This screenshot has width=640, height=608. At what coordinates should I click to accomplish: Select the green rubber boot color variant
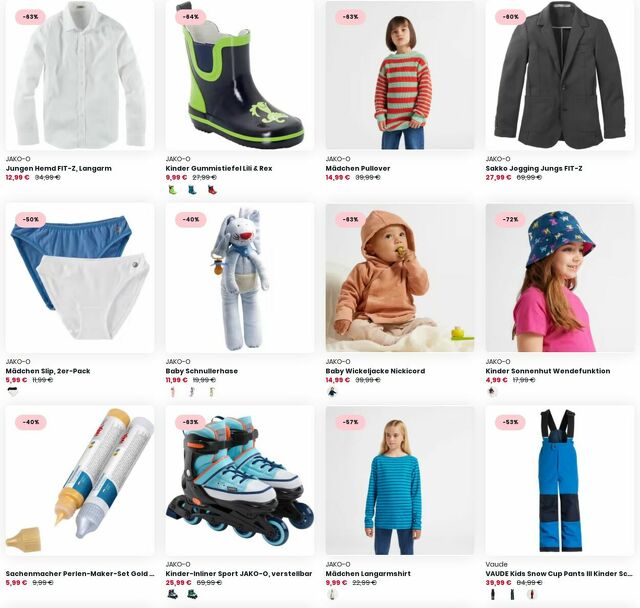[173, 190]
